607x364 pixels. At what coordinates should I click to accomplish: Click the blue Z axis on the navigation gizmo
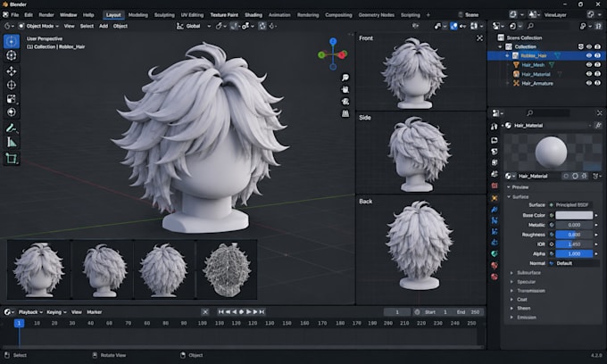coord(333,41)
